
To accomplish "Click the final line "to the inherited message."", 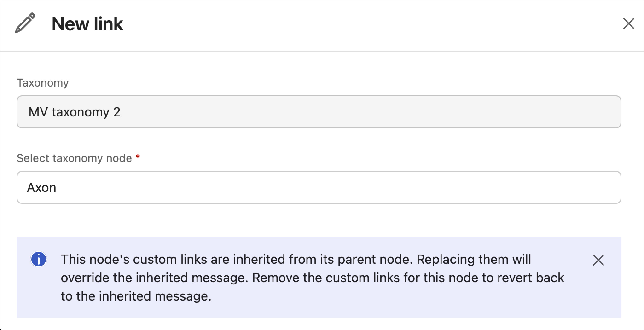I will (136, 296).
